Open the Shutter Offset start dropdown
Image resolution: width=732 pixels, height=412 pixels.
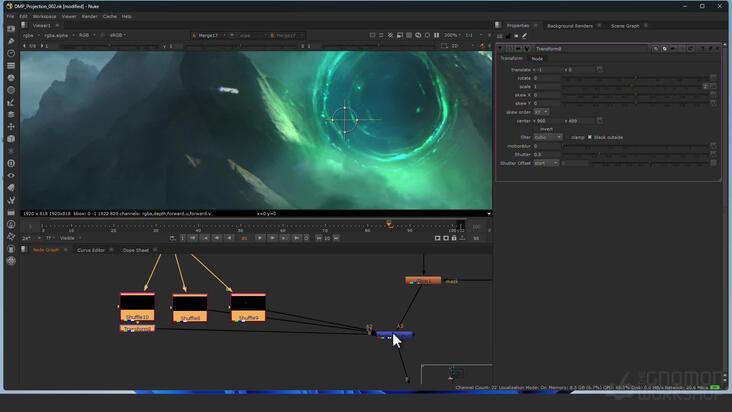(x=546, y=163)
